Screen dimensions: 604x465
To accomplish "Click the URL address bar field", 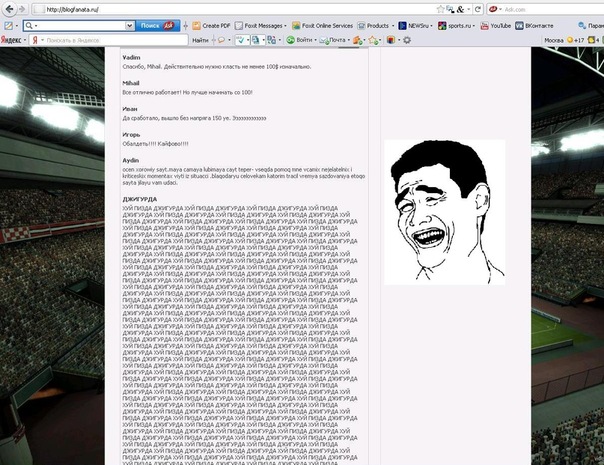I will [250, 8].
